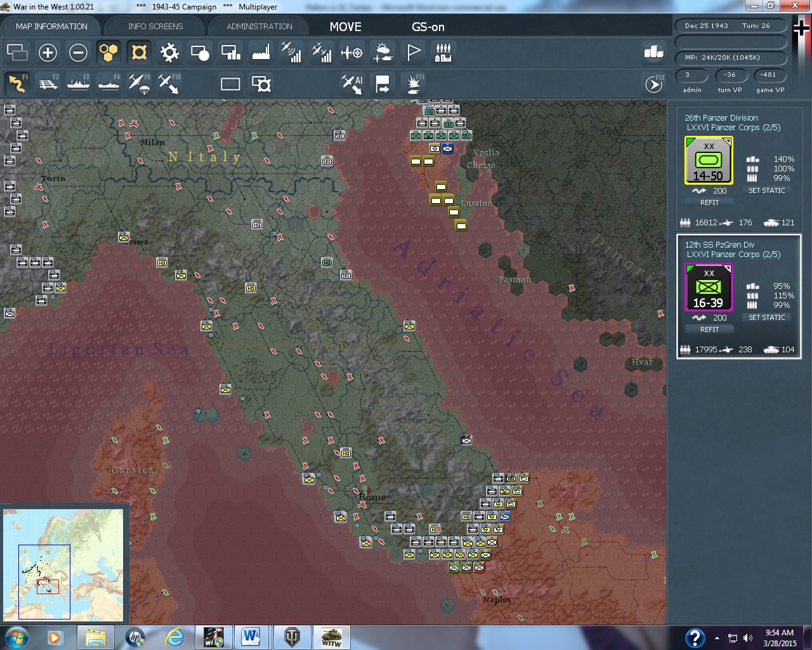
Task: Zoom out the map with minus icon
Action: click(78, 52)
